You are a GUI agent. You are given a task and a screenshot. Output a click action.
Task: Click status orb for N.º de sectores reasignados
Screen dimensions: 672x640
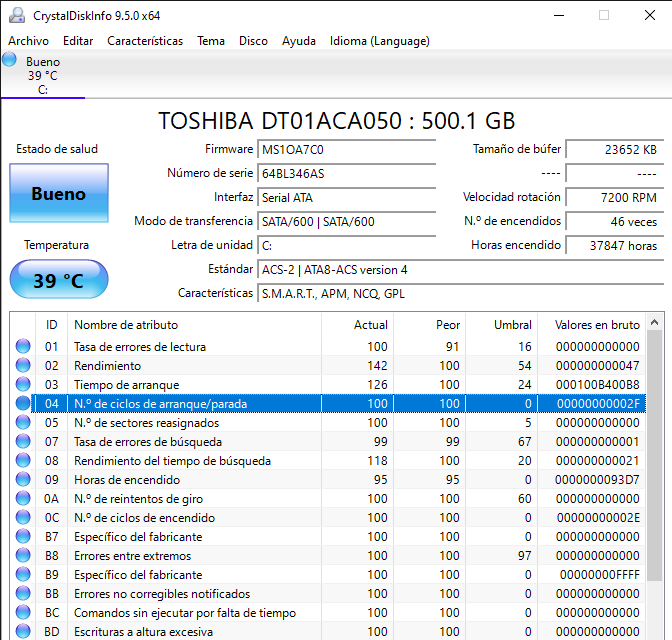[x=23, y=423]
